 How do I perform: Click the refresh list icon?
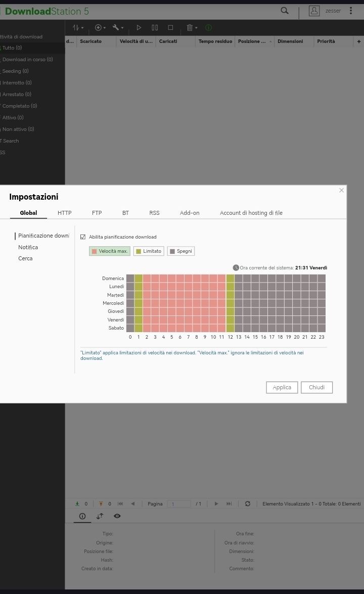point(248,504)
